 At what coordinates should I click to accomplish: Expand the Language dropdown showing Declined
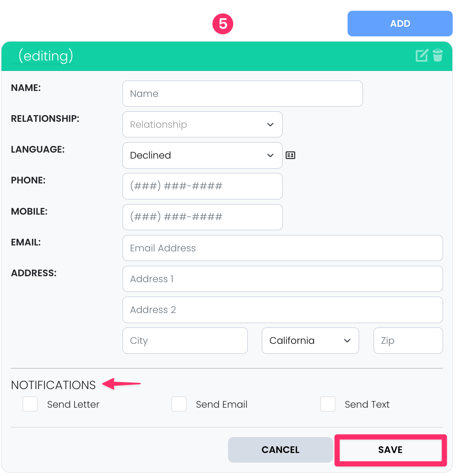[202, 155]
